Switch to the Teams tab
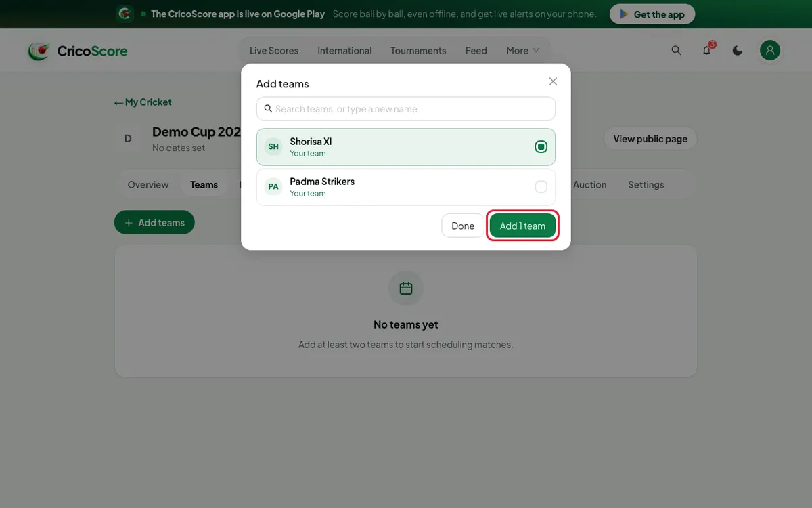This screenshot has height=508, width=812. point(204,184)
